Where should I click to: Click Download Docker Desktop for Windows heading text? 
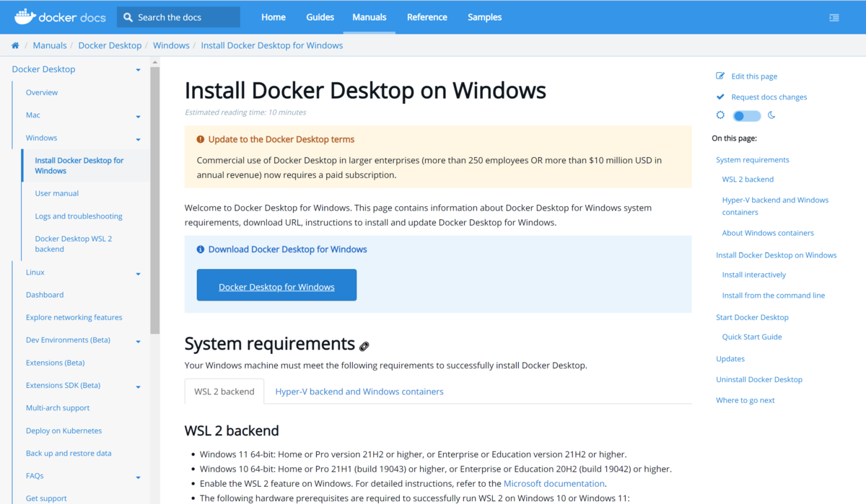click(287, 249)
